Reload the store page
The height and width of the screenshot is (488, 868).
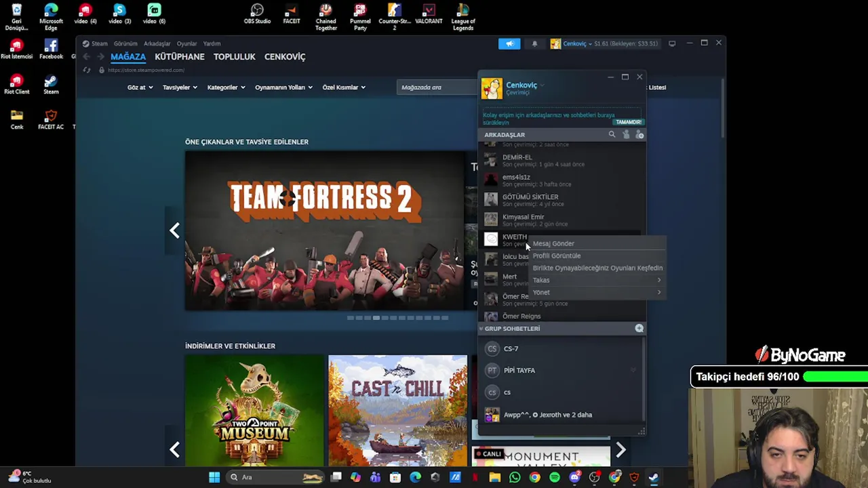[86, 70]
